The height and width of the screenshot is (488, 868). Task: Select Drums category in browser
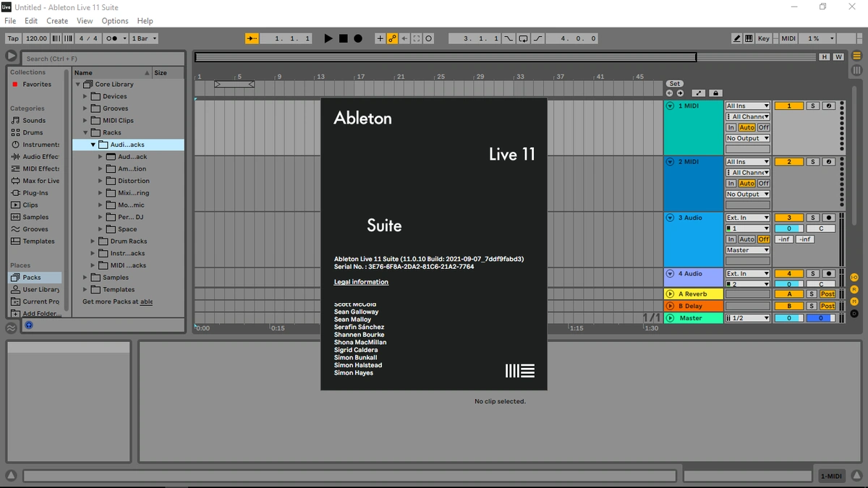point(33,132)
